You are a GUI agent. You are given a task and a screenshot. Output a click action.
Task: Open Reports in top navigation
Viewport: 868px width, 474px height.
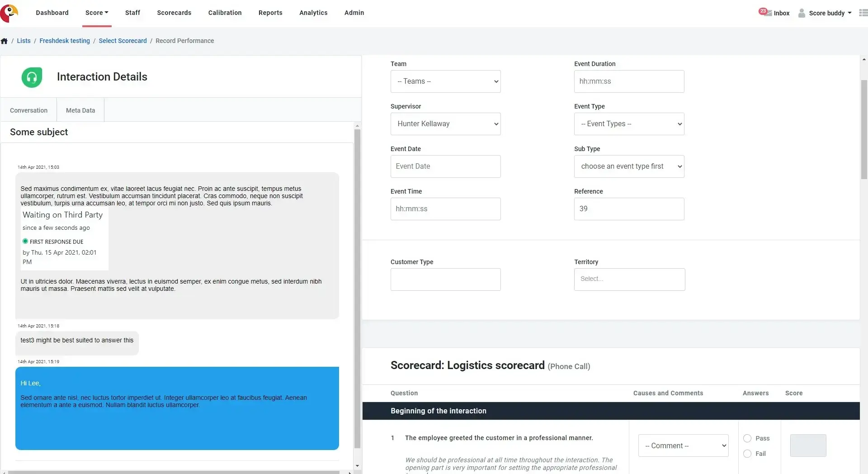[270, 13]
